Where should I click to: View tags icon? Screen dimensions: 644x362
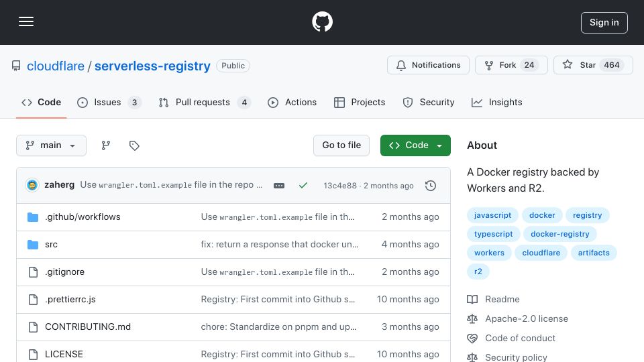point(134,145)
